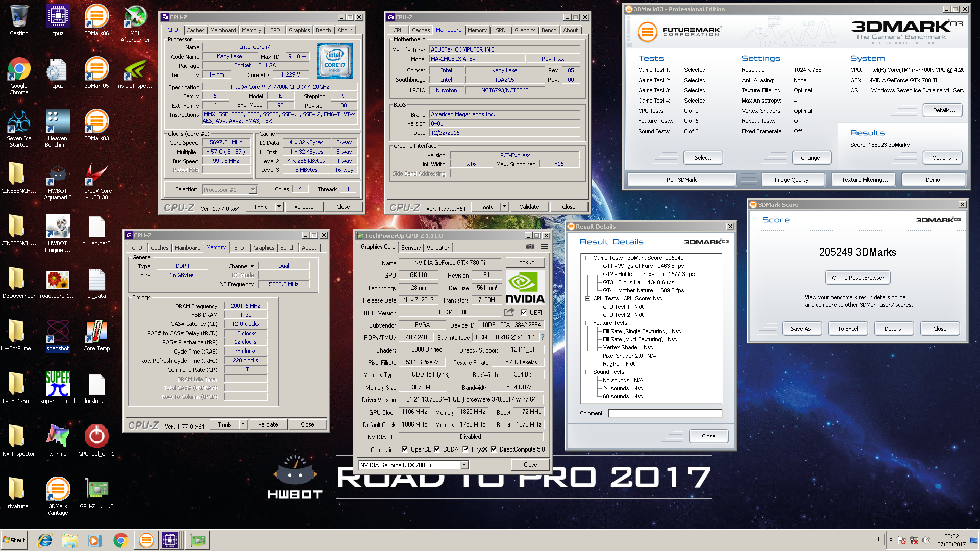
Task: Toggle the DirectCompute 5.0 checkbox
Action: pyautogui.click(x=494, y=449)
